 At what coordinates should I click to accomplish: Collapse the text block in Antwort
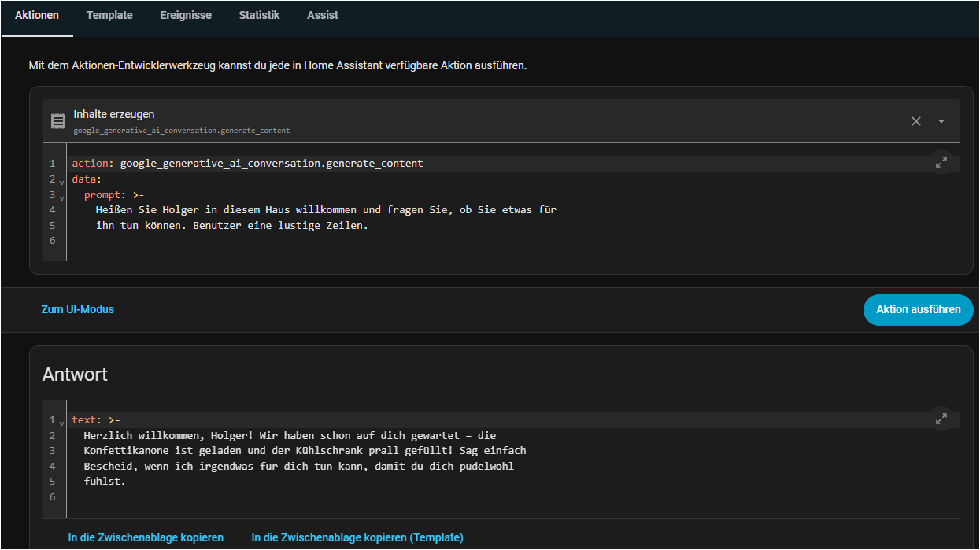(x=62, y=422)
